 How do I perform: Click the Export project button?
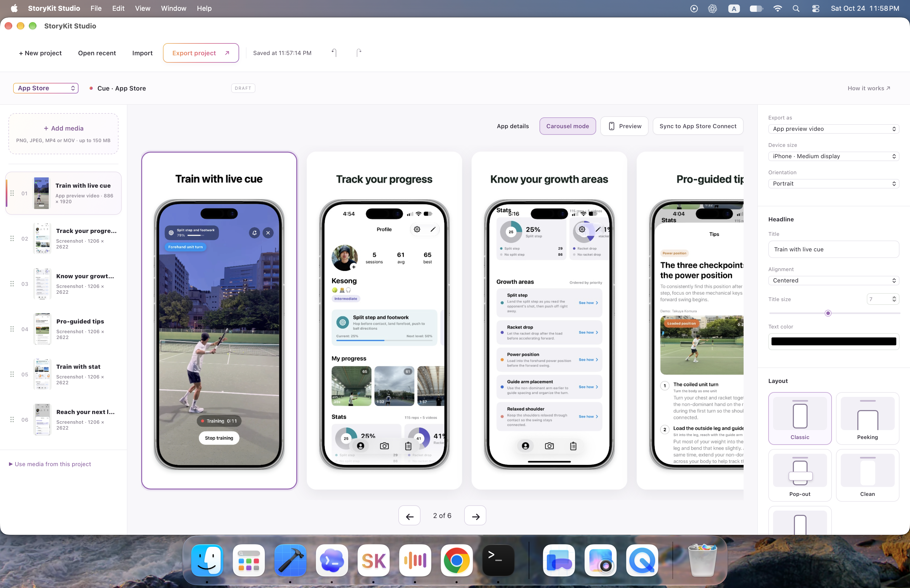tap(201, 53)
